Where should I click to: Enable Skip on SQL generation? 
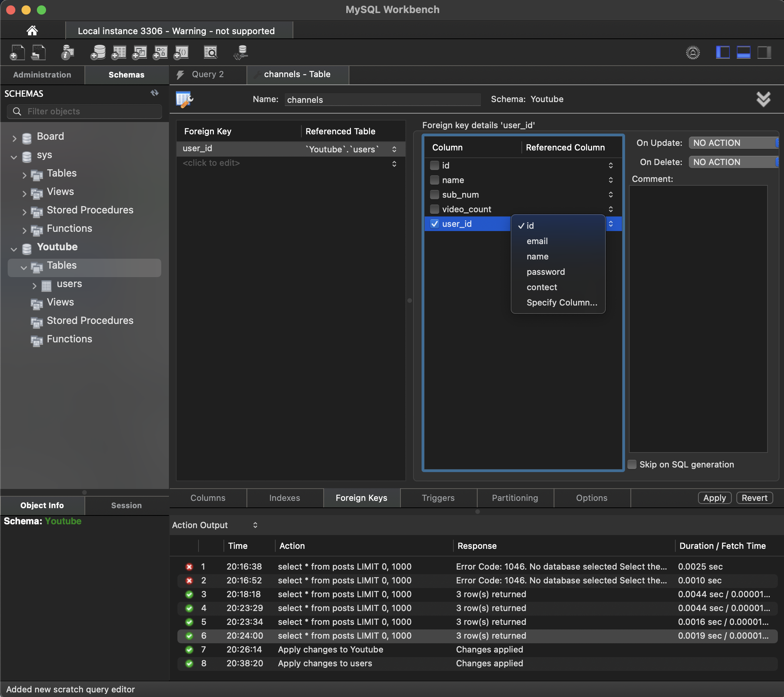tap(632, 464)
